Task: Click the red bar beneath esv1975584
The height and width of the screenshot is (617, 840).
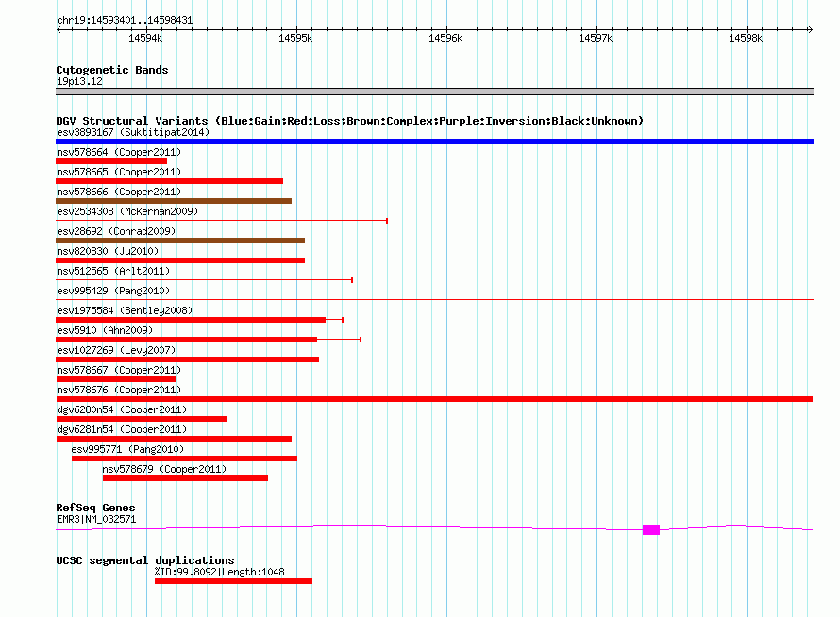Action: click(191, 320)
